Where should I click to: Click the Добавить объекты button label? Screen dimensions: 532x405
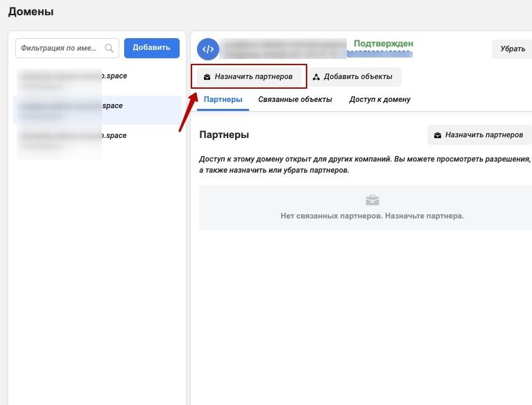(x=358, y=77)
